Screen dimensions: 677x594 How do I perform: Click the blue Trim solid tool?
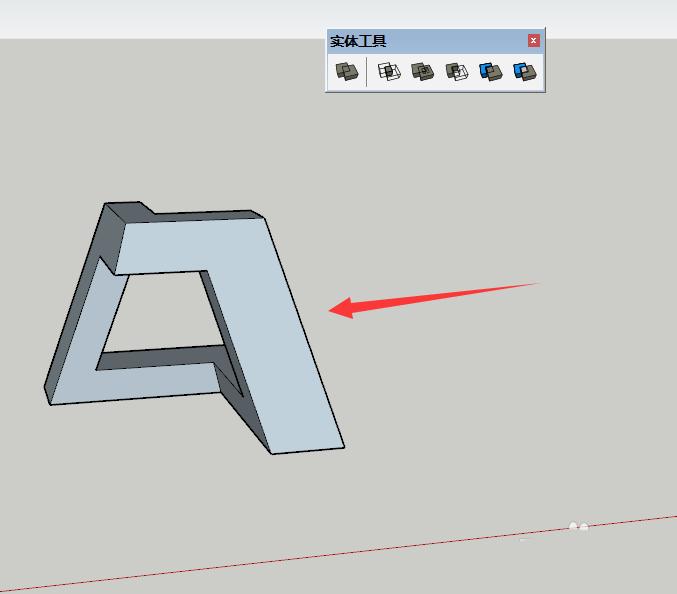click(490, 72)
